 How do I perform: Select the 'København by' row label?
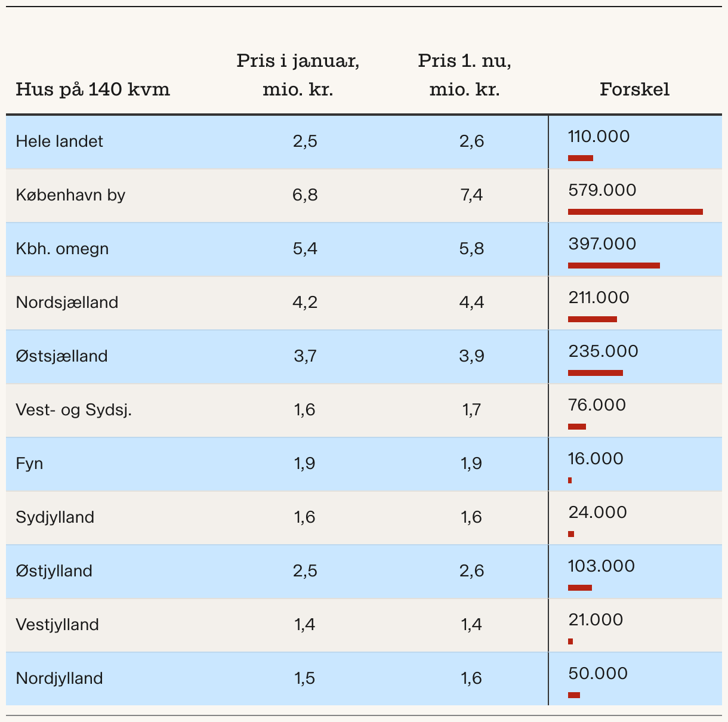pyautogui.click(x=70, y=195)
